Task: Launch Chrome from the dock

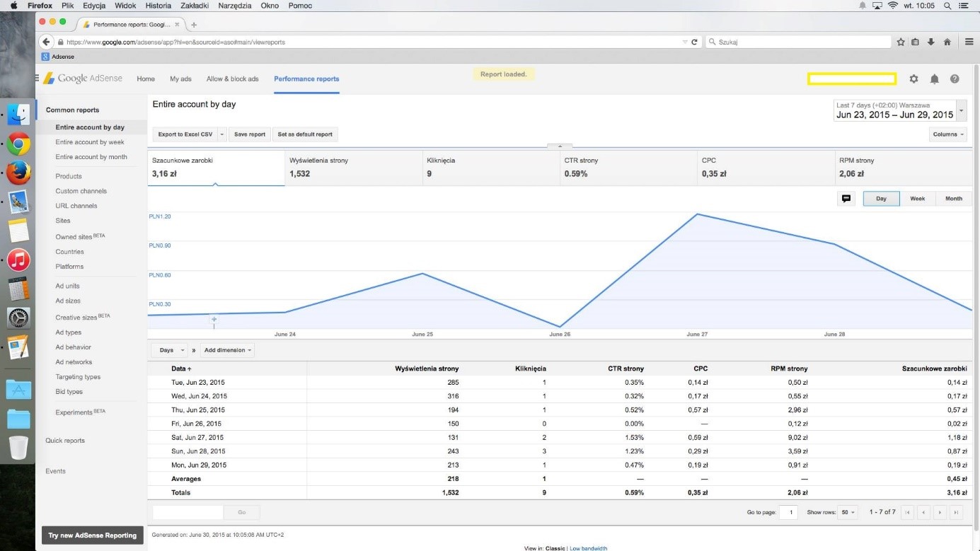Action: click(x=18, y=144)
